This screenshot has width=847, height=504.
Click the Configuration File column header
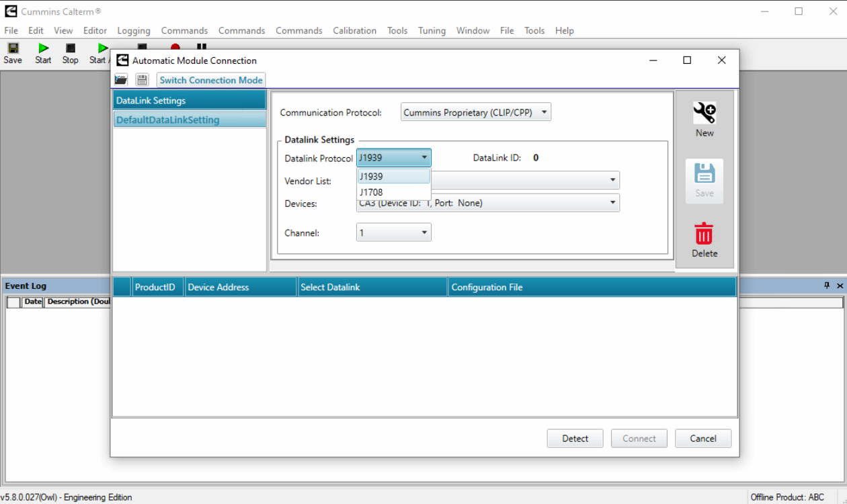(x=487, y=287)
